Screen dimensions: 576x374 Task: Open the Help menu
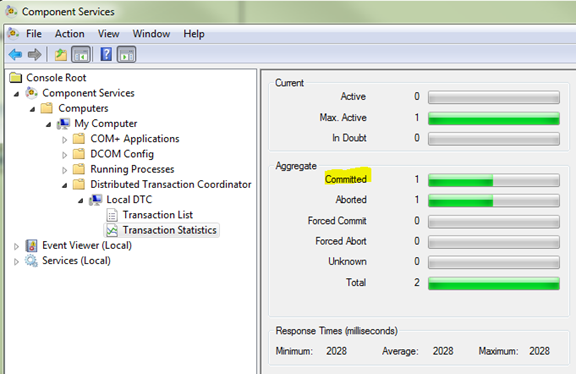194,34
